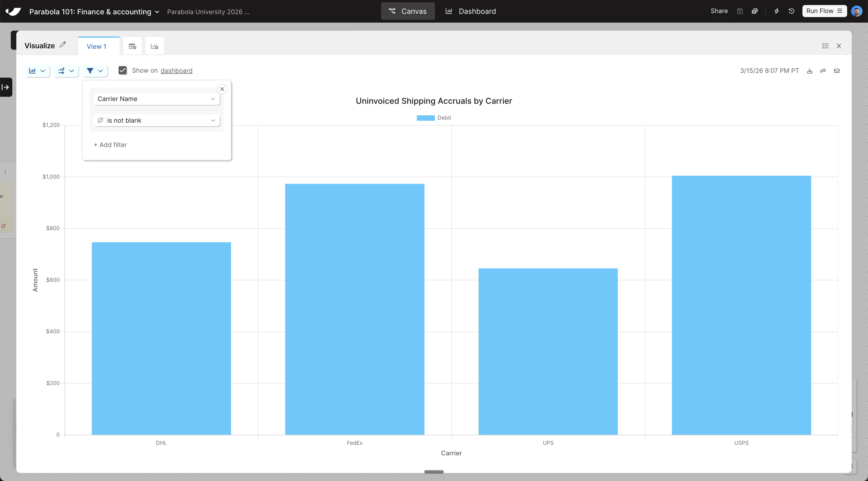Screen dimensions: 868x481
Task: Grab the bottom resize handle of panel
Action: tap(434, 471)
